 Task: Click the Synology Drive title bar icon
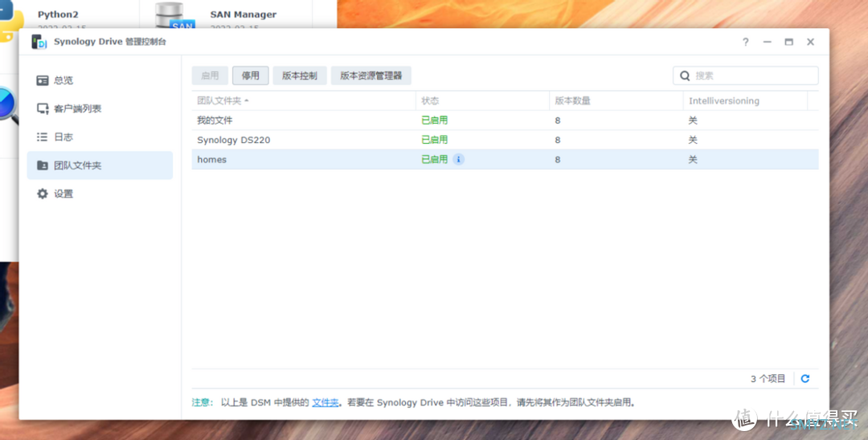pyautogui.click(x=39, y=42)
